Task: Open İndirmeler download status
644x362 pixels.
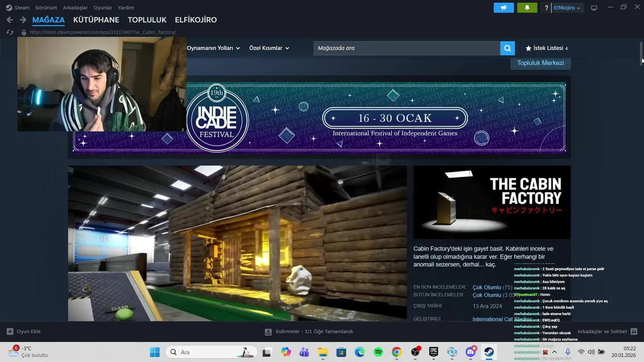Action: coord(309,331)
